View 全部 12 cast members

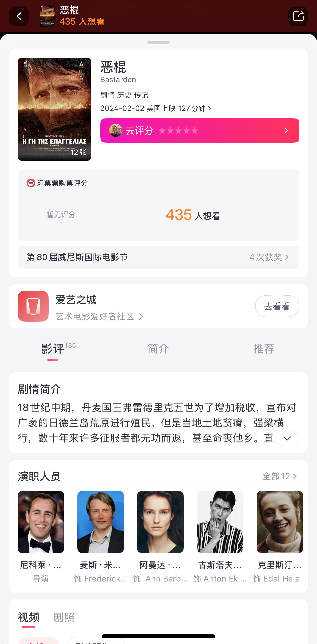pos(280,476)
